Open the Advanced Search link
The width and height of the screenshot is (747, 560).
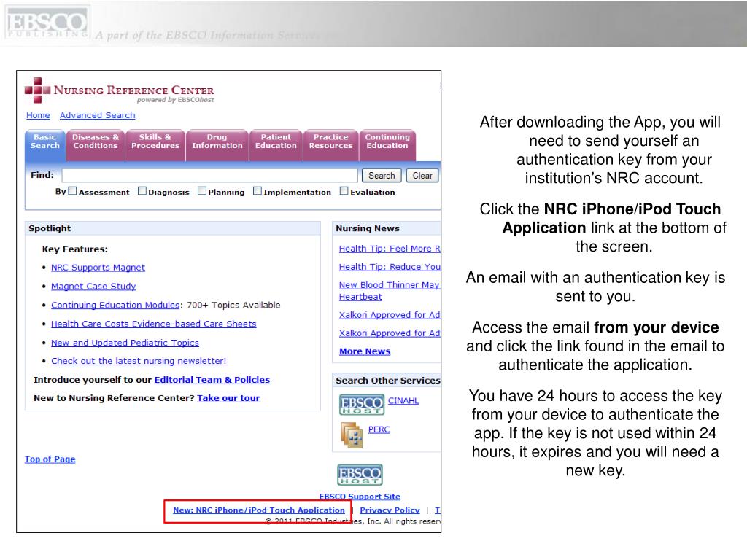click(x=97, y=115)
